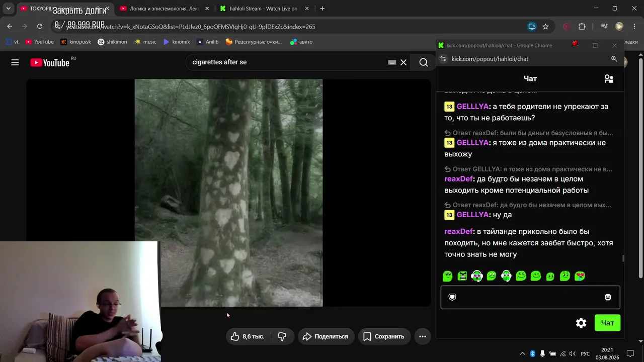
Task: Click the Сохранить save button
Action: coord(384,336)
